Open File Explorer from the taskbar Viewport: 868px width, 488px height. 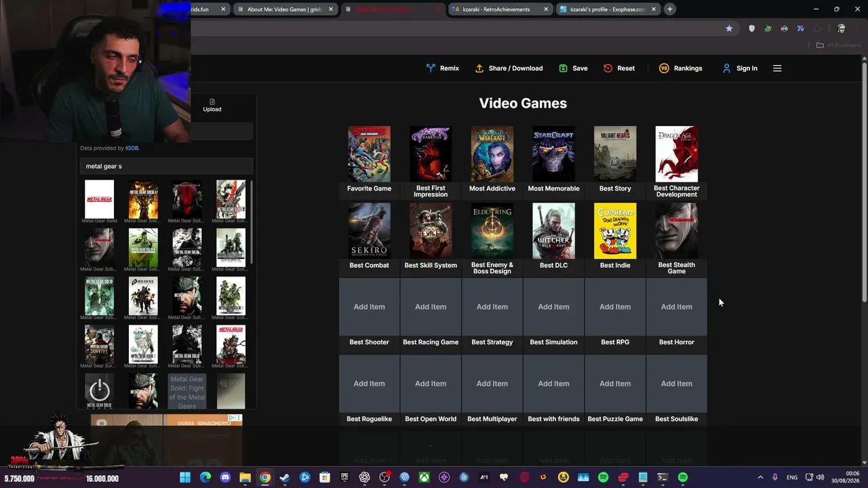point(245,478)
